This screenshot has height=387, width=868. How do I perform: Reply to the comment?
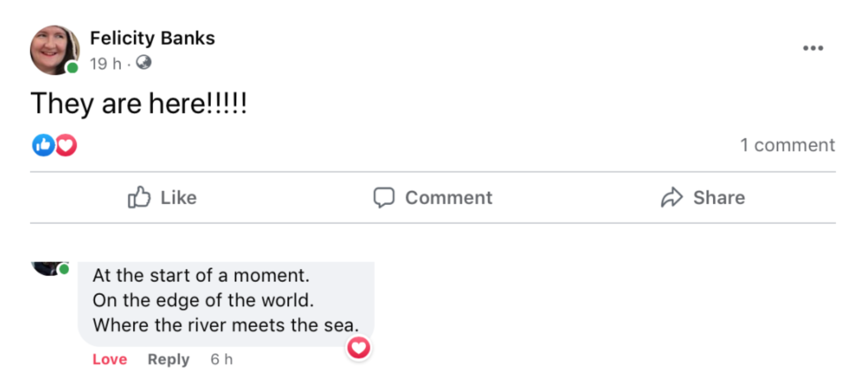click(x=168, y=359)
